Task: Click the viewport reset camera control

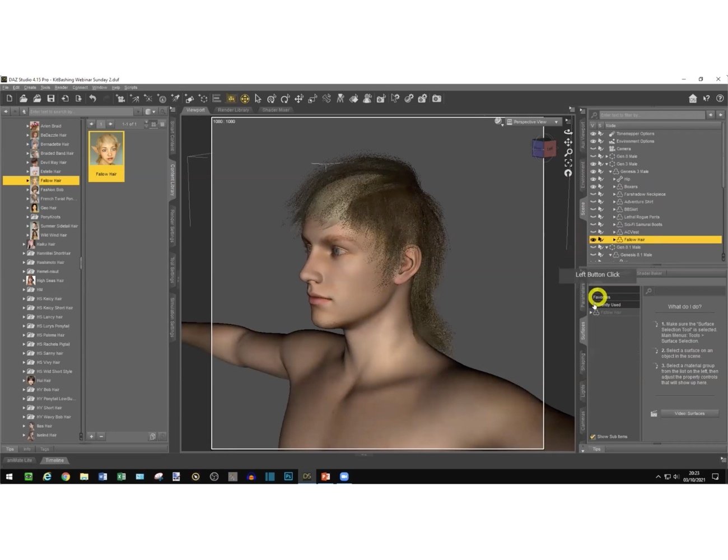Action: [x=568, y=173]
